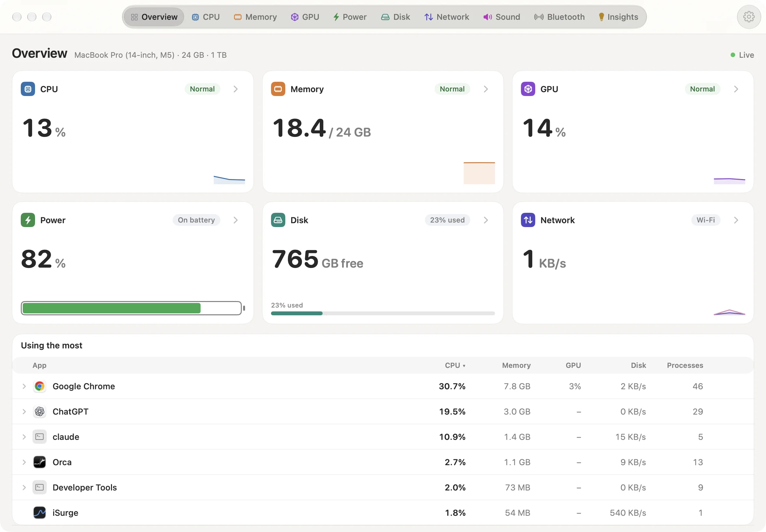Click the green Power bolt icon
Image resolution: width=766 pixels, height=532 pixels.
(28, 220)
